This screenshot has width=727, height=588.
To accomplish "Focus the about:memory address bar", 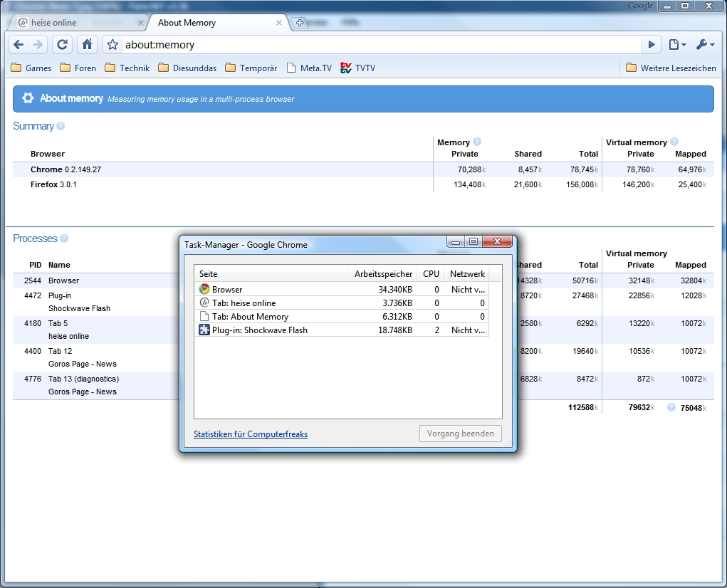I will click(x=380, y=44).
